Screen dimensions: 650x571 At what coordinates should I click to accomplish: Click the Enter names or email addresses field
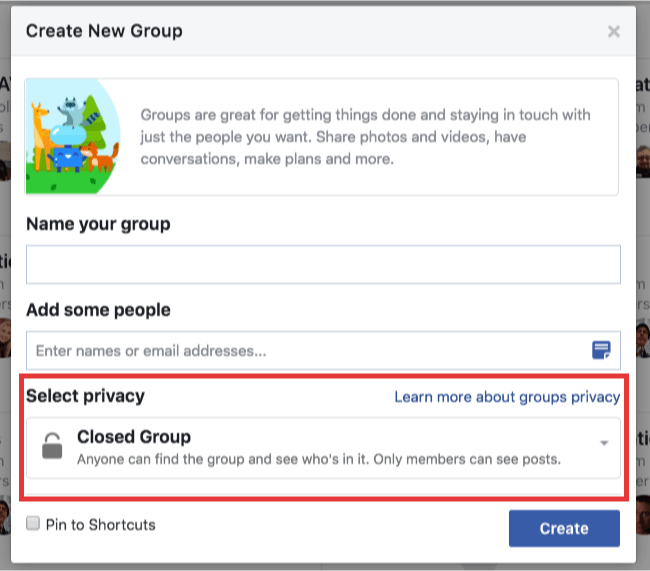300,351
